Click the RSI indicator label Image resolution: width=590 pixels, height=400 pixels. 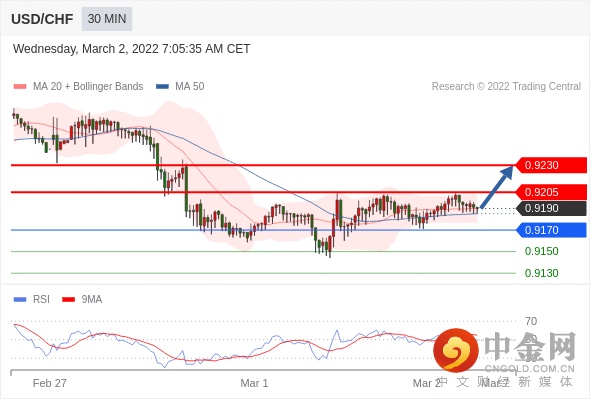click(x=41, y=300)
